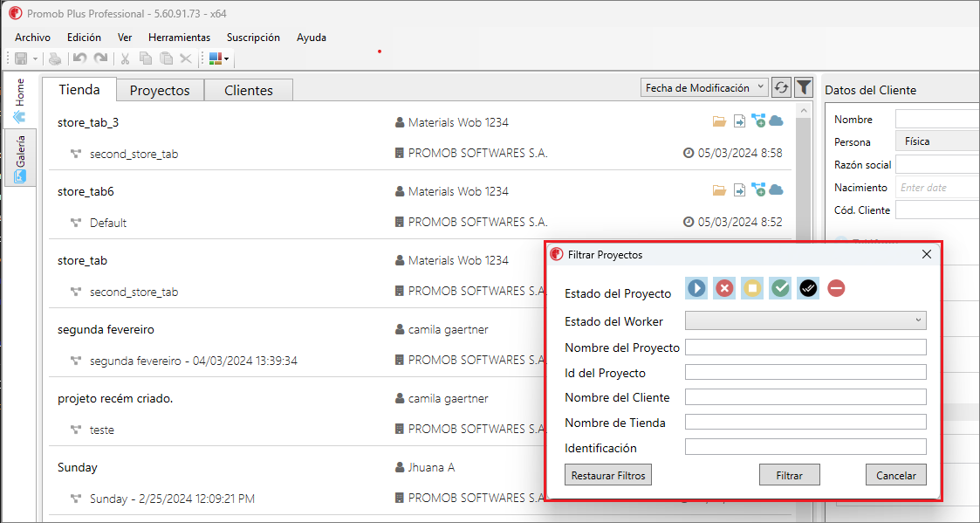The width and height of the screenshot is (980, 523).
Task: Open the Save button dropdown arrow
Action: (35, 58)
